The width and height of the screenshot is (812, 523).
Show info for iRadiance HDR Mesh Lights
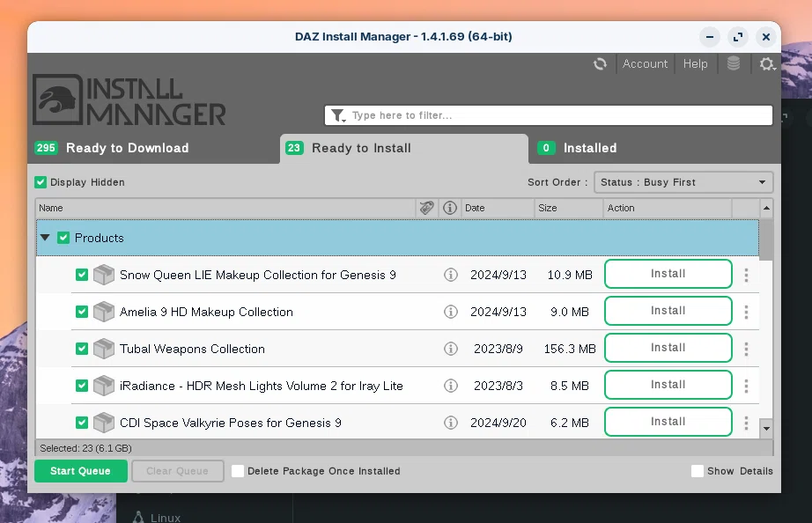(x=451, y=386)
